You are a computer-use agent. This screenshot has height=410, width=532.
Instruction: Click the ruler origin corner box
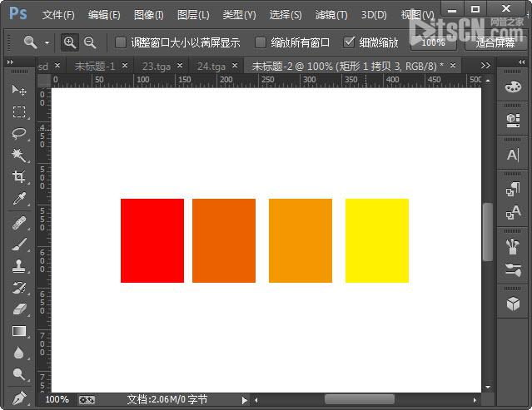[x=44, y=81]
